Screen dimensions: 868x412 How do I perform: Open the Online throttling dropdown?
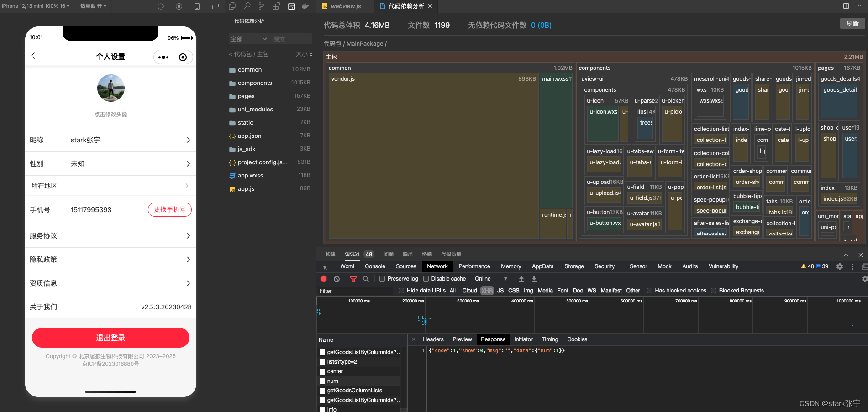pyautogui.click(x=491, y=279)
